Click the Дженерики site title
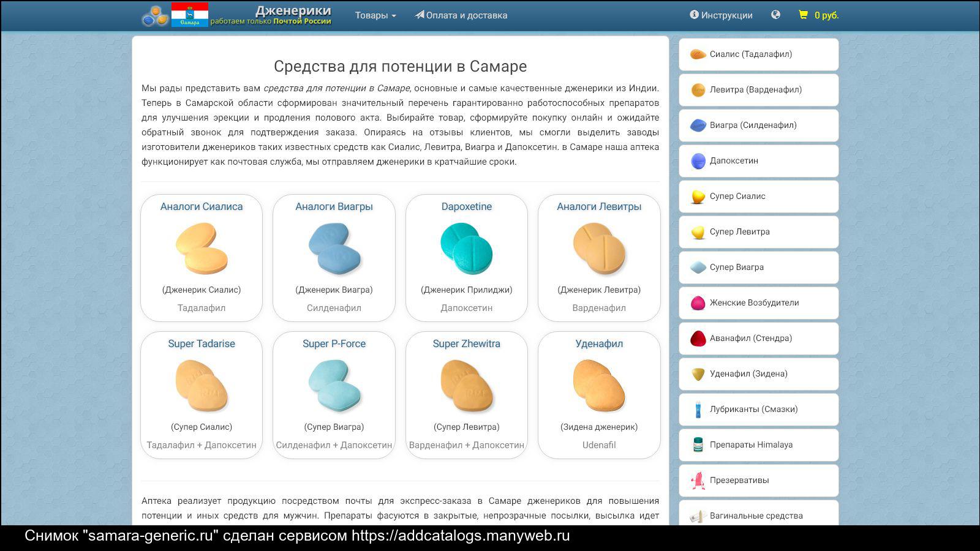 point(293,10)
